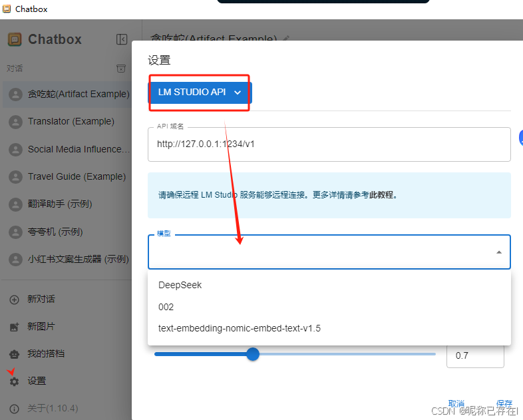This screenshot has width=523, height=420.
Task: Click the avatar icon of Translator (Example)
Action: click(15, 121)
